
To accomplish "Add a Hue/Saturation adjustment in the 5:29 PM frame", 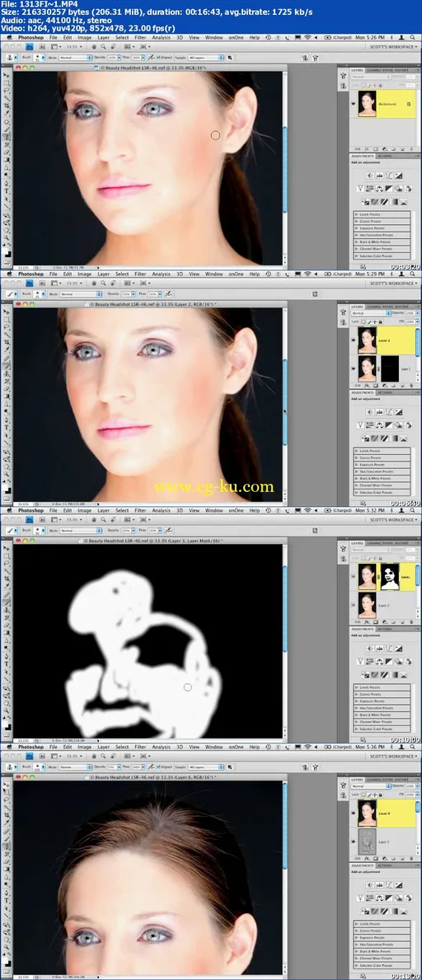I will pyautogui.click(x=370, y=425).
